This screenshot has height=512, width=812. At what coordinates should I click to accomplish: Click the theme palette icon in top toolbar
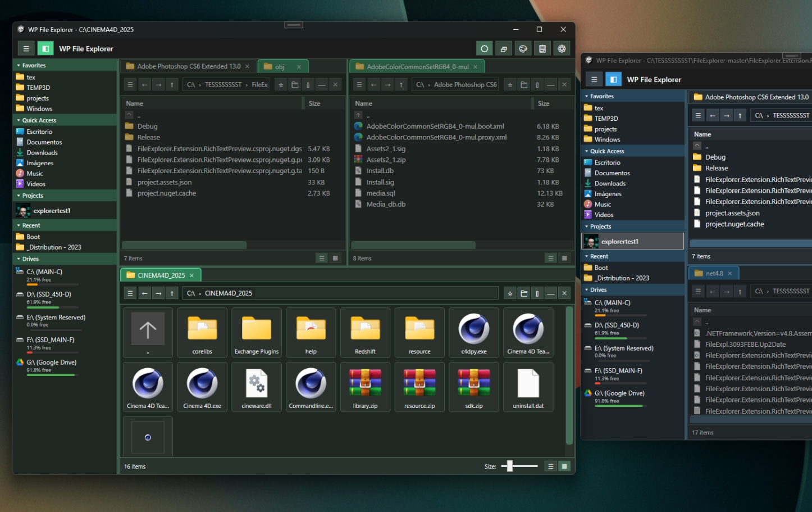click(x=523, y=49)
